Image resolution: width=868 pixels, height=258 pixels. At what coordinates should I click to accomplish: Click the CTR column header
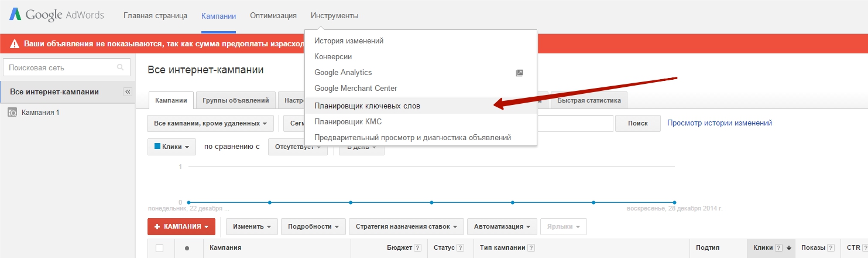853,248
